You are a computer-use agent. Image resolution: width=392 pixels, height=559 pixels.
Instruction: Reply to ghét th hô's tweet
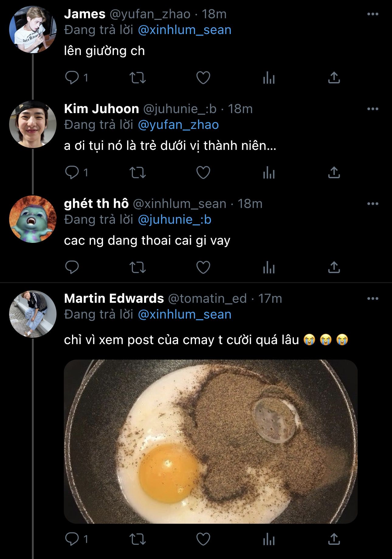(72, 267)
